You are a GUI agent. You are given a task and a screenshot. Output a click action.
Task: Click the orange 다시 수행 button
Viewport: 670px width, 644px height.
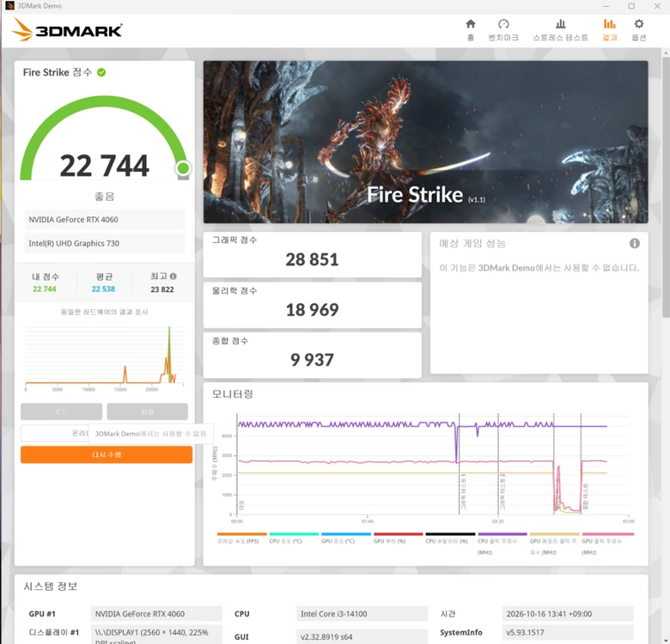click(x=107, y=454)
